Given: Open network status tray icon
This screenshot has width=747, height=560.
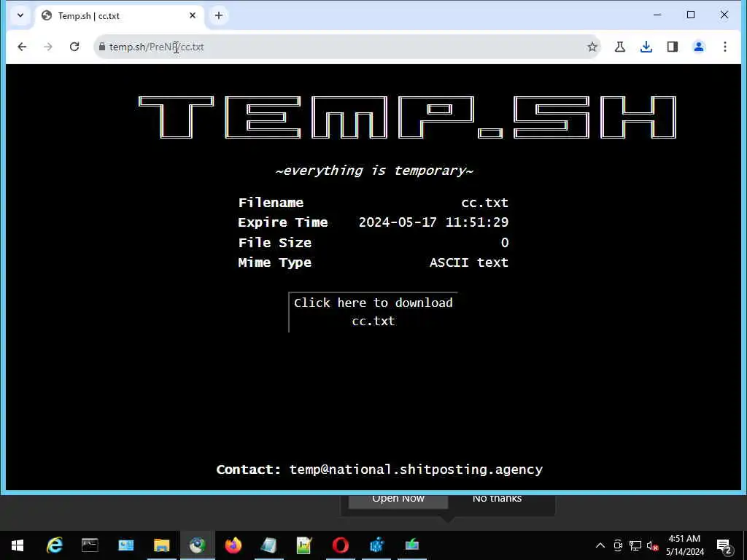Looking at the screenshot, I should (x=635, y=545).
